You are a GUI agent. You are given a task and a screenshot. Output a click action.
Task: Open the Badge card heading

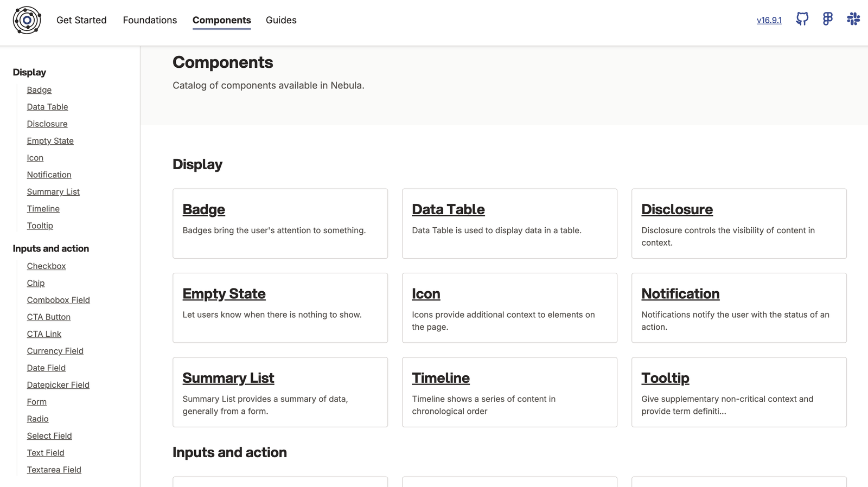[x=204, y=209]
